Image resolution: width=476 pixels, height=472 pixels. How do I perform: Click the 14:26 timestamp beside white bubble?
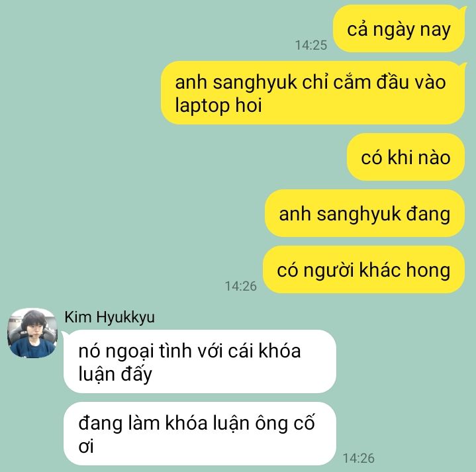tap(359, 458)
